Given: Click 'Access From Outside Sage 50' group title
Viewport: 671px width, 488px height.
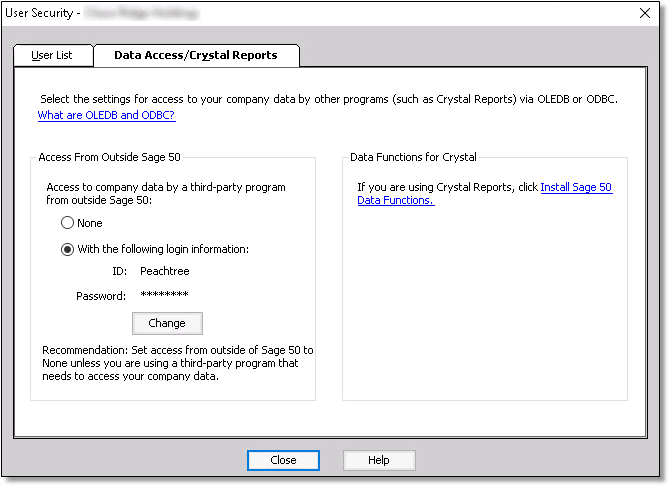Looking at the screenshot, I should pos(110,157).
